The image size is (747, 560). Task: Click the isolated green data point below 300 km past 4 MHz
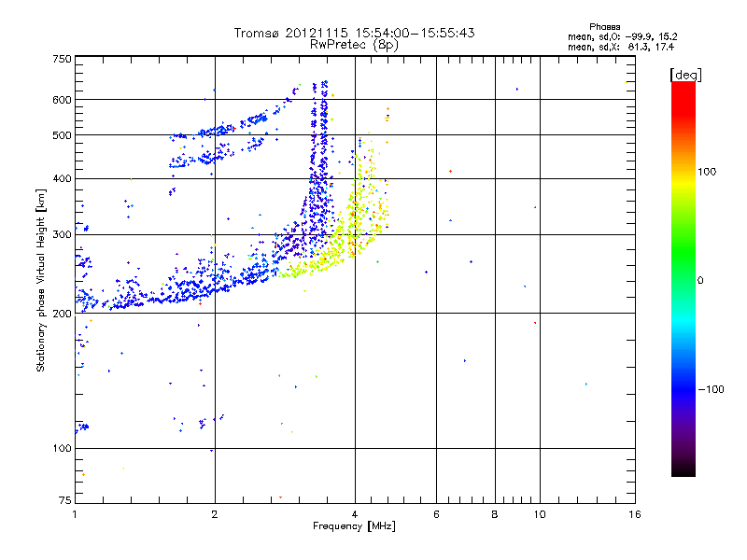click(378, 262)
